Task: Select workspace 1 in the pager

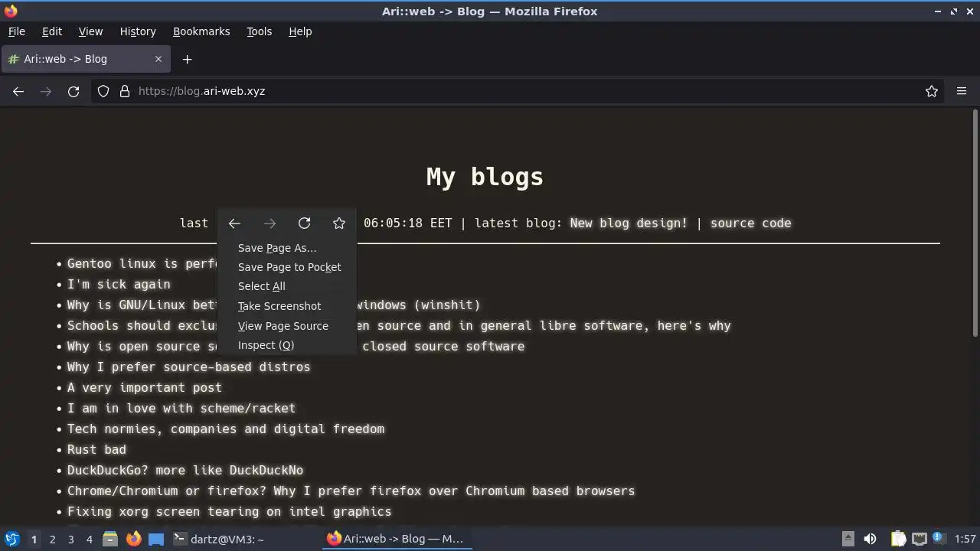Action: point(34,539)
